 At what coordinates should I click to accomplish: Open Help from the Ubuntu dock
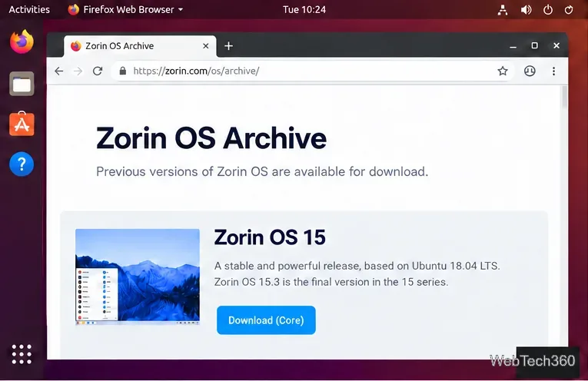tap(22, 164)
